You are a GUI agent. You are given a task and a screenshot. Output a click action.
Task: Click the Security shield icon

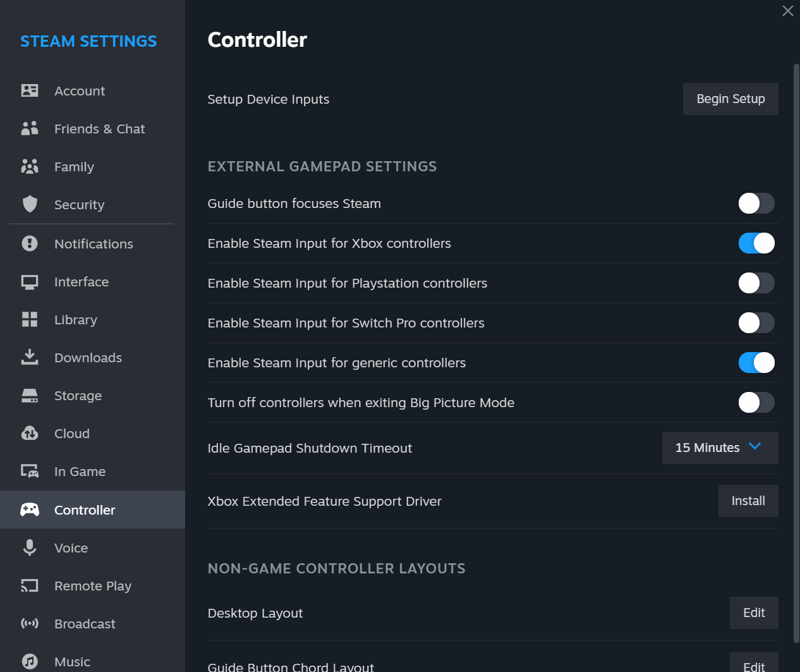(30, 204)
